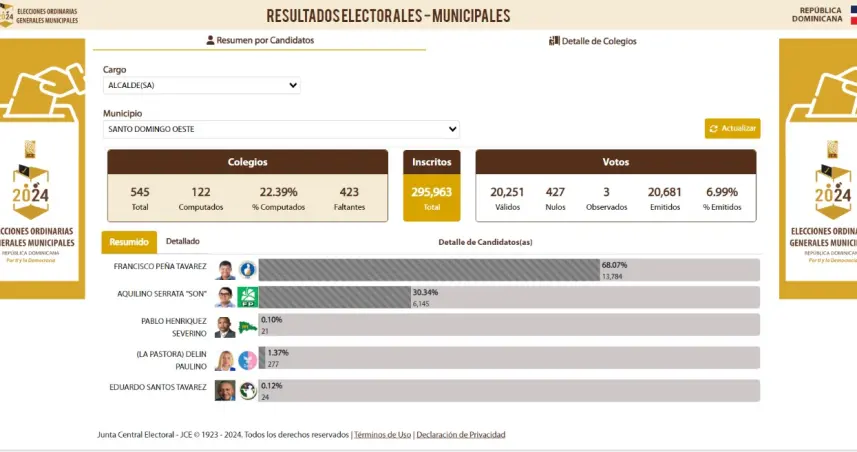Click the Dominican Republic flag emblem
The width and height of the screenshot is (857, 452).
coord(849,14)
